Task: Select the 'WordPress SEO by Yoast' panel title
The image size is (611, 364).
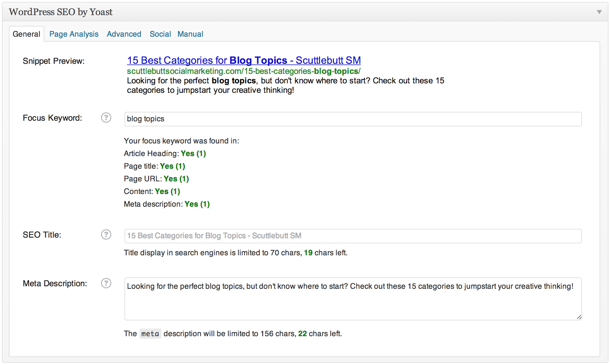Action: click(x=61, y=12)
